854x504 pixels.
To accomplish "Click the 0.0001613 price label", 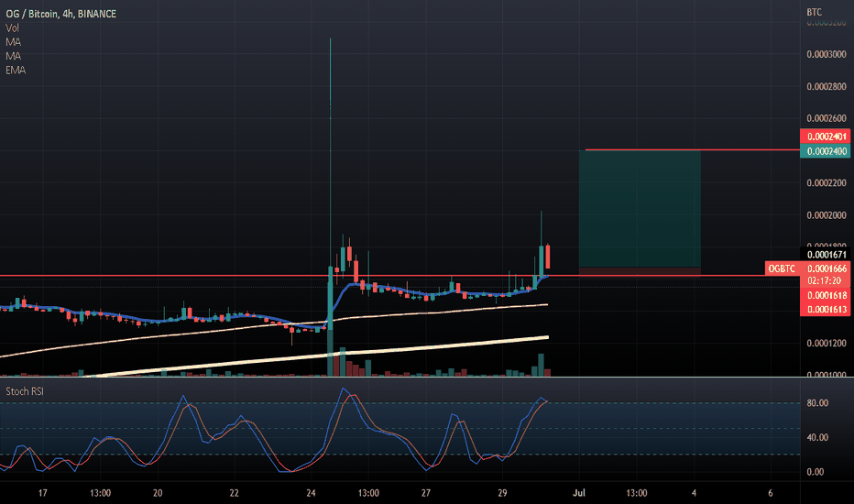I will (827, 310).
